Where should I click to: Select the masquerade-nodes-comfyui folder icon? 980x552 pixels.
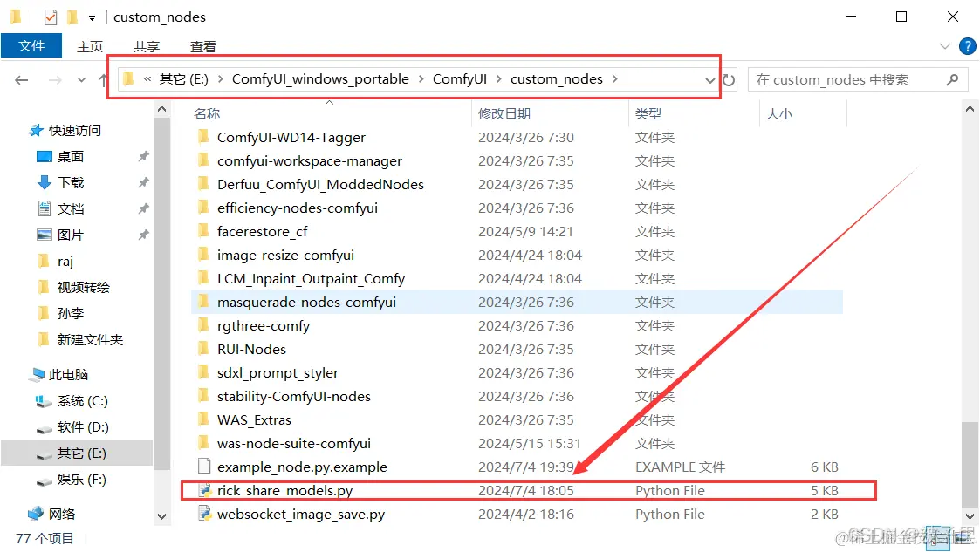(x=203, y=302)
